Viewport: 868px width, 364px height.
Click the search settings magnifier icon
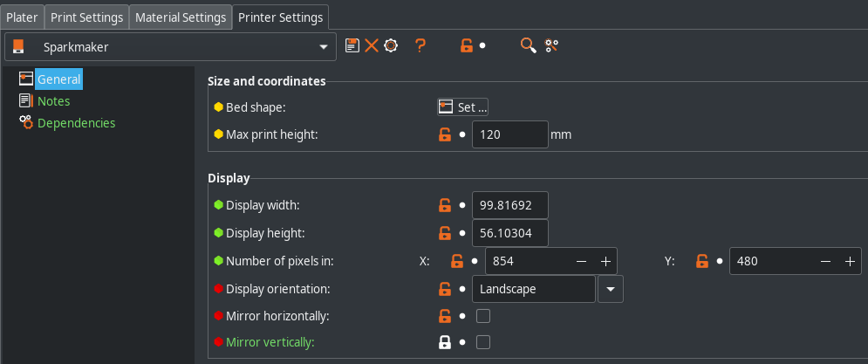click(x=528, y=45)
